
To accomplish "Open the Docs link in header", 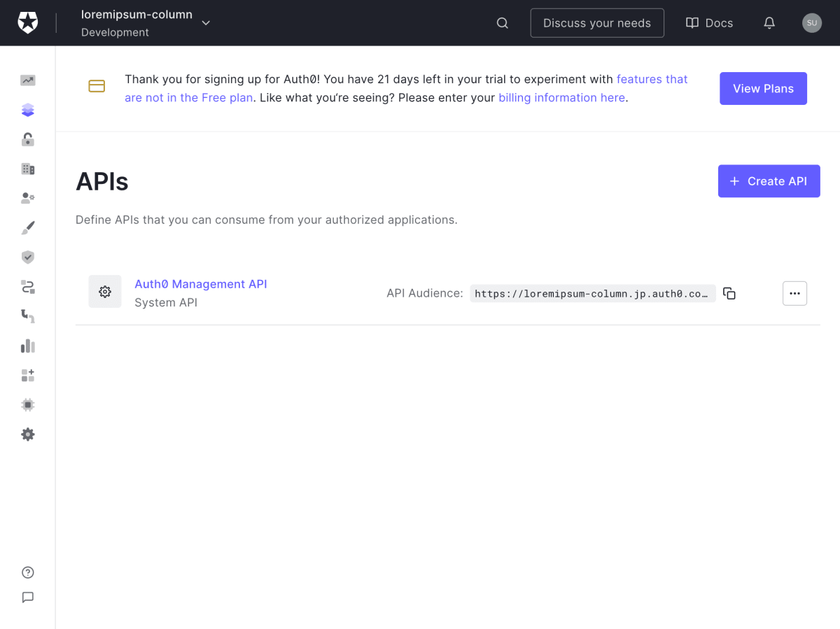I will 709,23.
